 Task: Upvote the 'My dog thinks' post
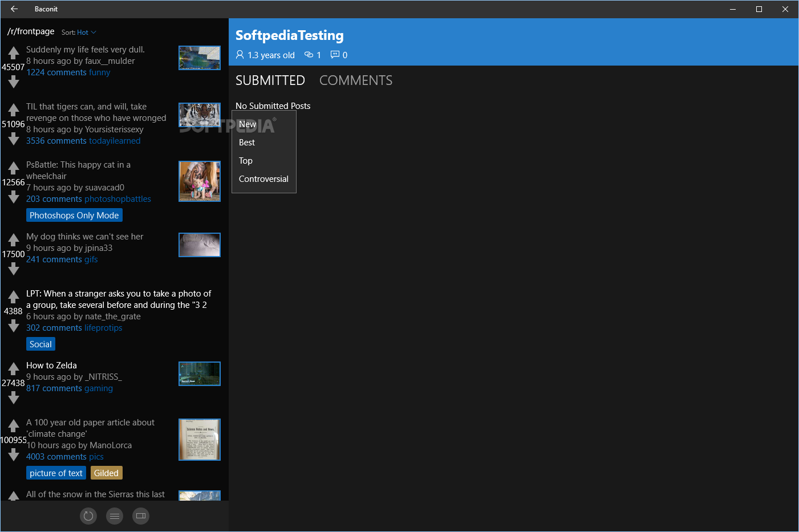point(14,240)
